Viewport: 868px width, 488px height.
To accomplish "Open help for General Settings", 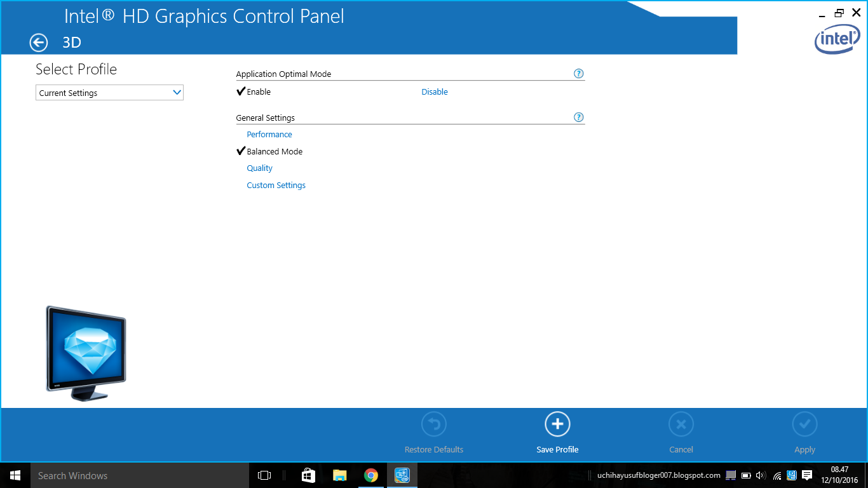I will 578,118.
